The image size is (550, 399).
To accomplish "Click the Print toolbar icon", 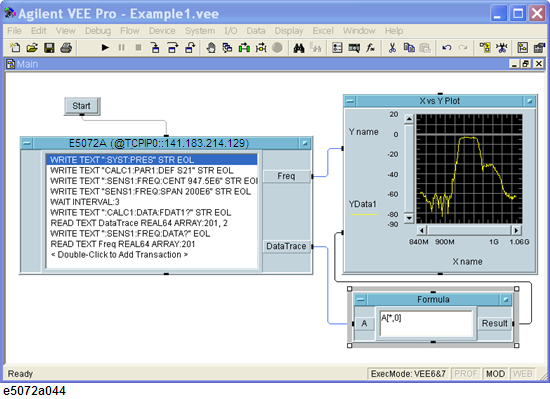I will click(66, 48).
